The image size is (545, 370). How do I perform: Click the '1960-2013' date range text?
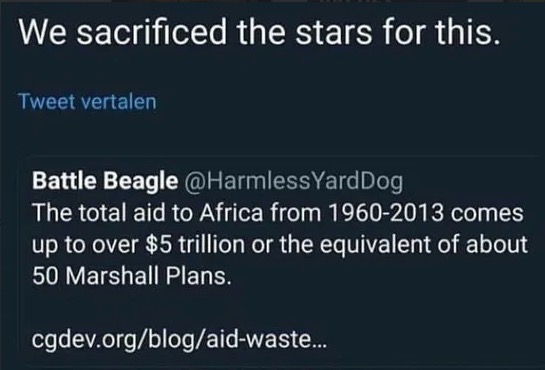coord(385,213)
